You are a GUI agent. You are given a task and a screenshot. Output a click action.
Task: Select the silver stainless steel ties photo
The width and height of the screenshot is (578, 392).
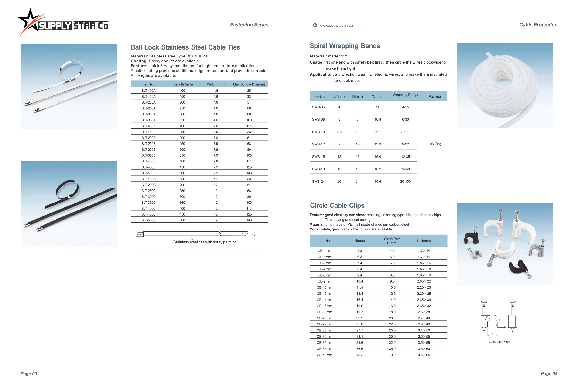[x=69, y=86]
